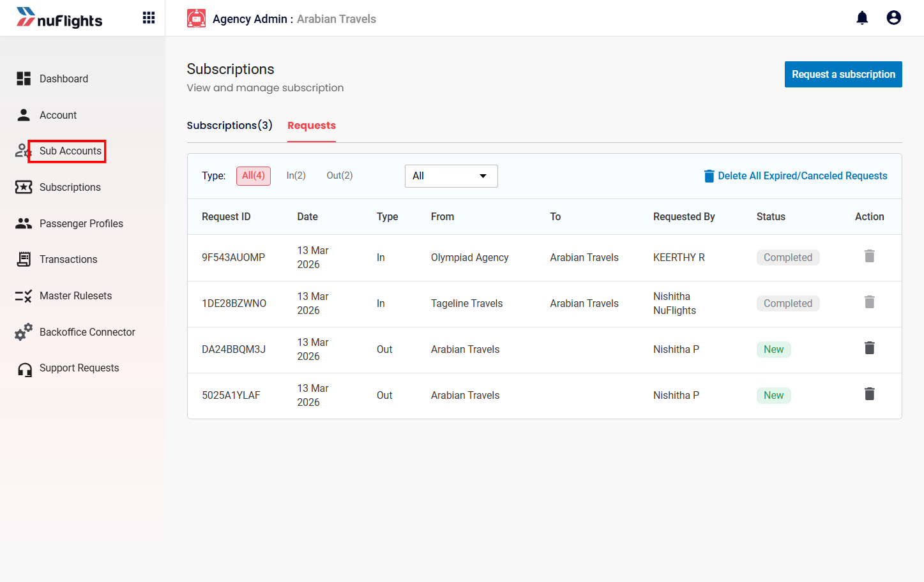The height and width of the screenshot is (582, 924).
Task: Click Request a subscription button
Action: pyautogui.click(x=843, y=74)
